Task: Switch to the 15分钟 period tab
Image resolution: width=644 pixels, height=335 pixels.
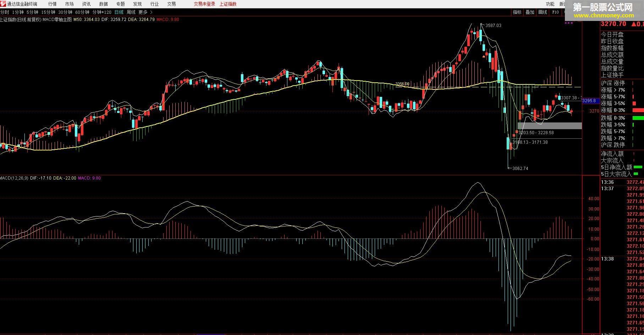Action: 48,12
